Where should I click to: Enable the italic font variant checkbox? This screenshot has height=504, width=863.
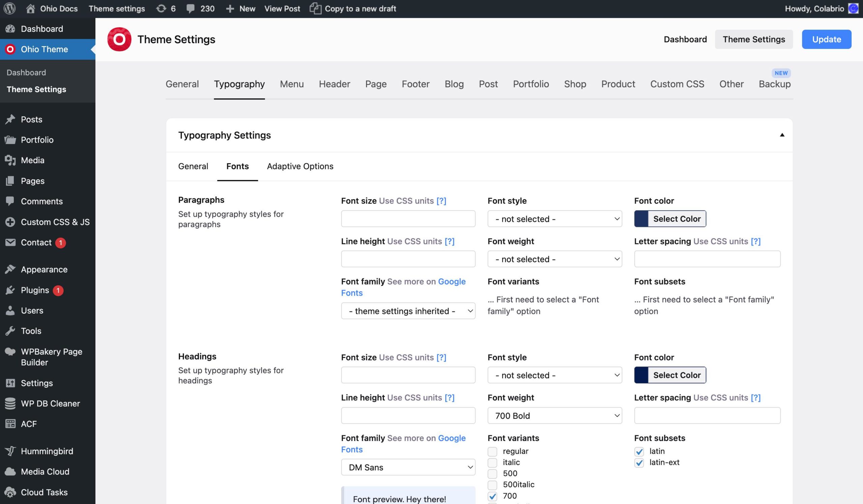[x=492, y=463]
